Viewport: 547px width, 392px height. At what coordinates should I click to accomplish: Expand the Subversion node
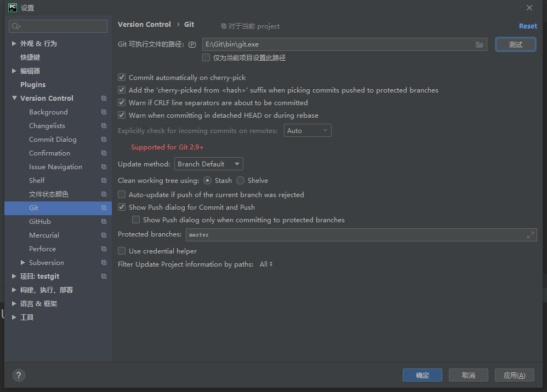click(22, 262)
